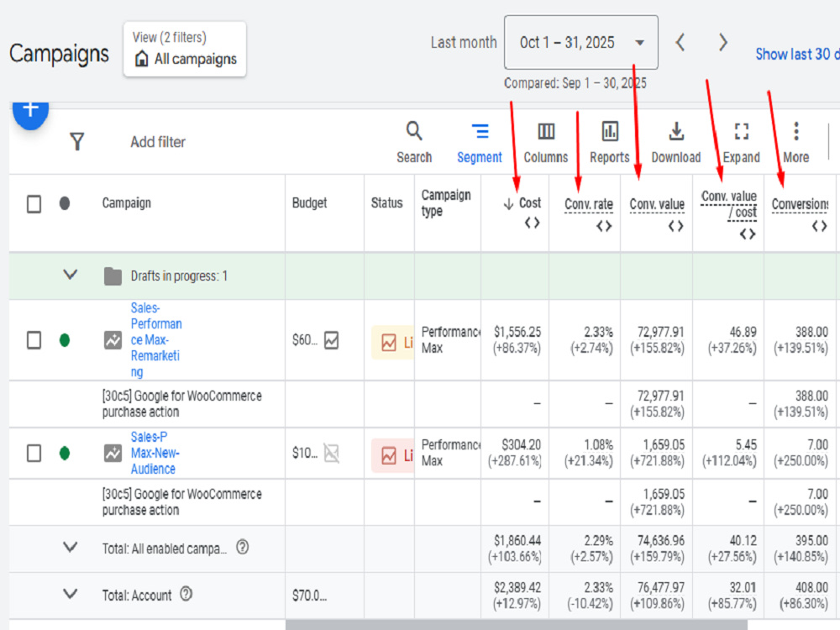Open the More options menu
The height and width of the screenshot is (630, 840).
(796, 131)
